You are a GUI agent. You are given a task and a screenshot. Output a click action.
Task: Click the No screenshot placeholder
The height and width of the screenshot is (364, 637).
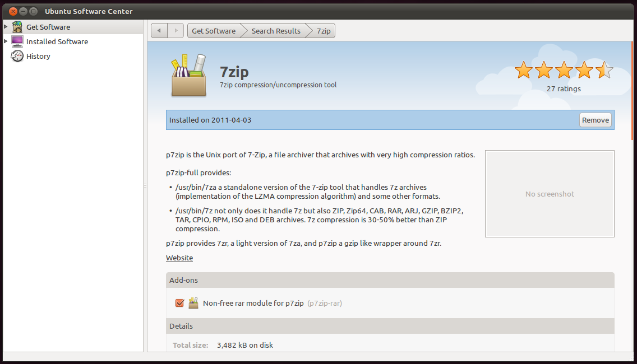pos(549,193)
